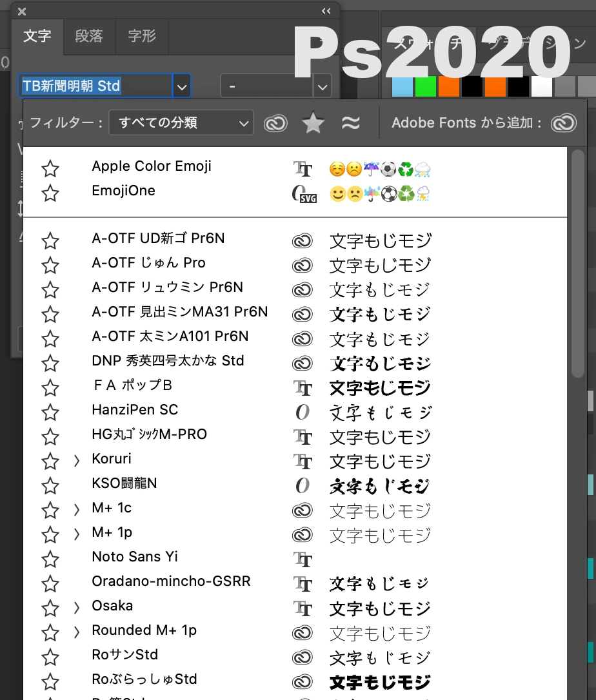Favorite the KSO闘龍N font
This screenshot has width=596, height=700.
click(50, 486)
